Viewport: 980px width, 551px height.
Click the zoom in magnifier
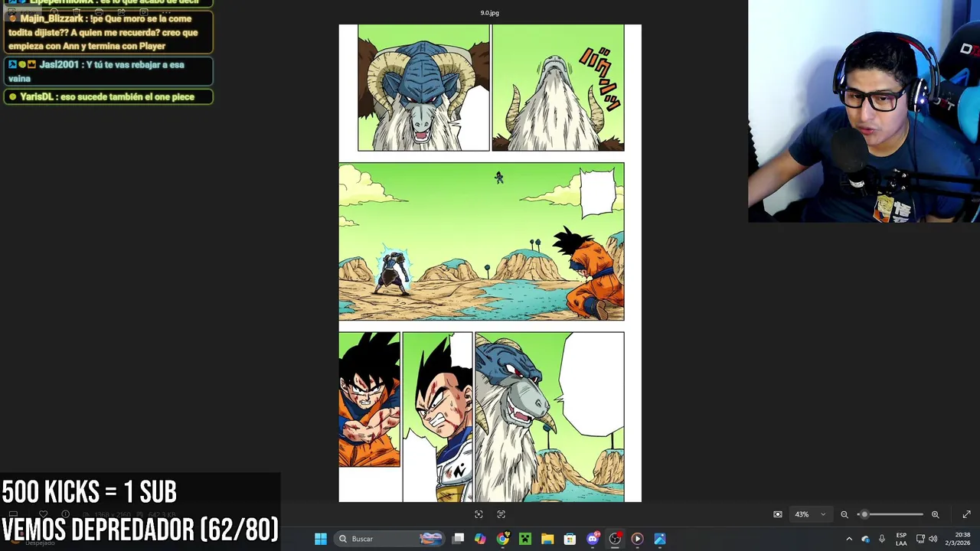(x=935, y=514)
